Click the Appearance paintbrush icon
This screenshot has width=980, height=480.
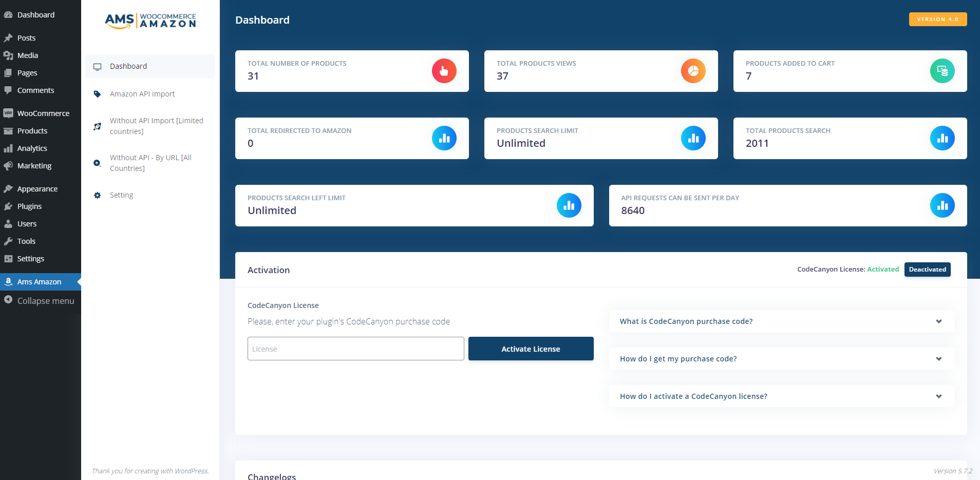(x=8, y=189)
